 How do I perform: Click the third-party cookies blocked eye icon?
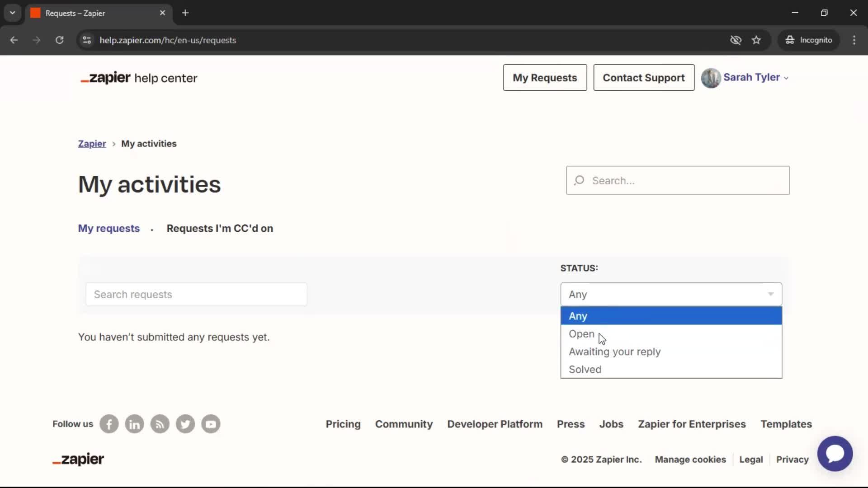(736, 40)
